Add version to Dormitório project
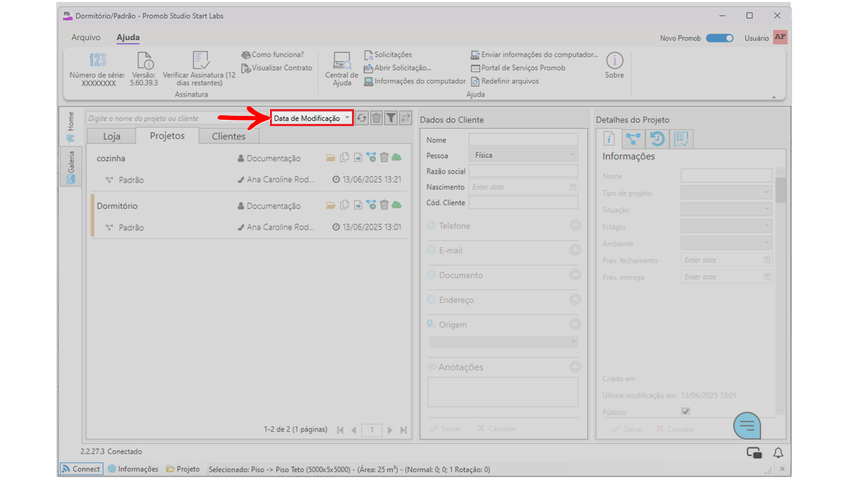 coord(371,205)
